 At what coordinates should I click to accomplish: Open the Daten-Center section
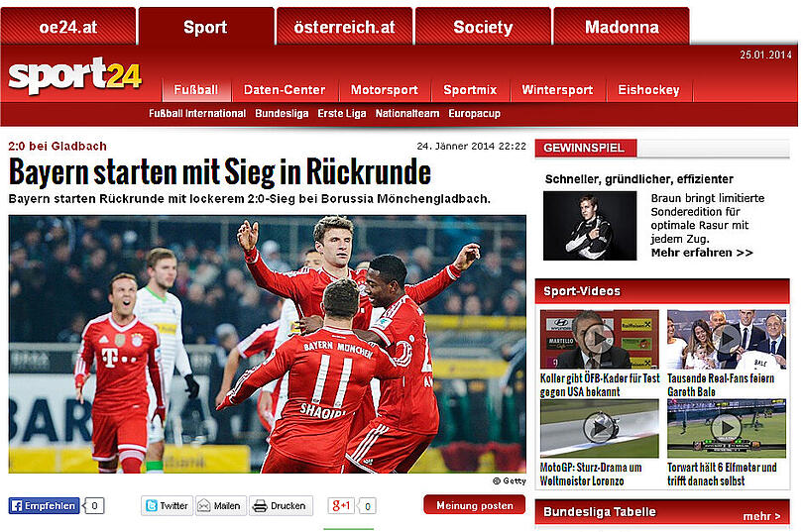(x=285, y=90)
